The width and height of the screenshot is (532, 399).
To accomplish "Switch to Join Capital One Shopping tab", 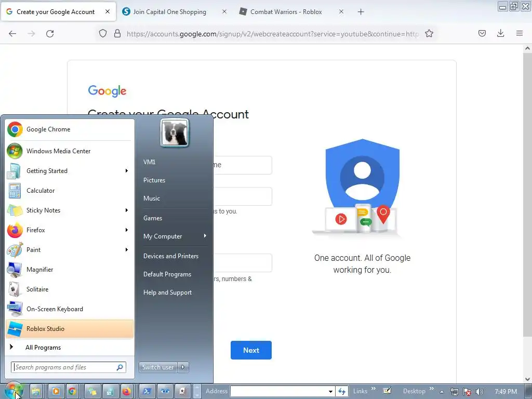I will pyautogui.click(x=170, y=12).
